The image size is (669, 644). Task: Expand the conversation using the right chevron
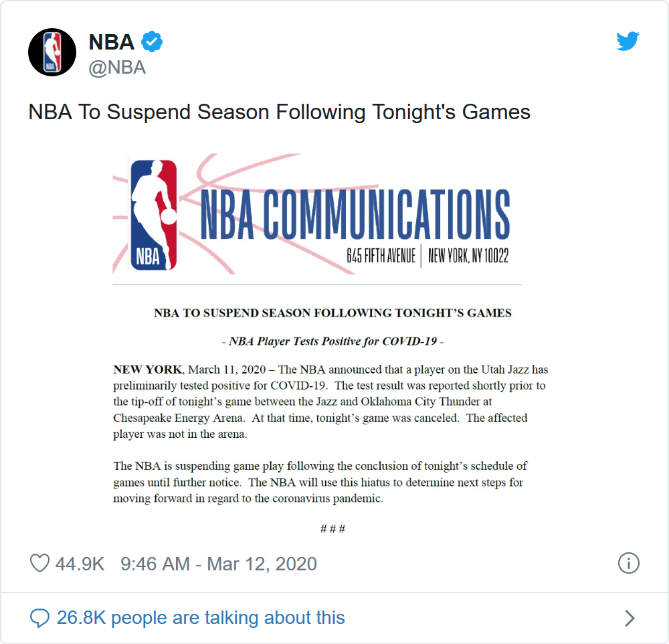coord(629,618)
